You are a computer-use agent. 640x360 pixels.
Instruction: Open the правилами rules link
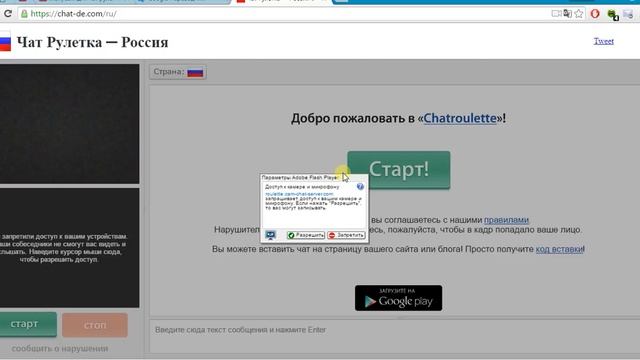click(506, 220)
